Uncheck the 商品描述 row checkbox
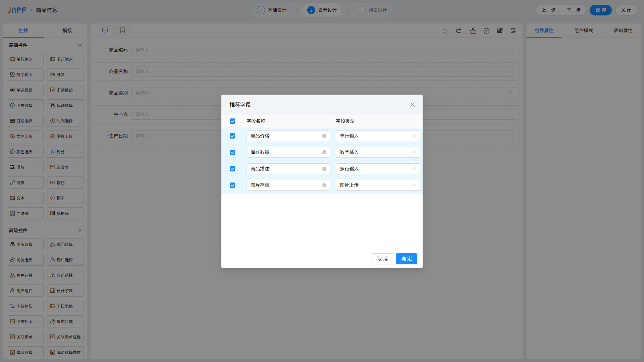The height and width of the screenshot is (362, 644). 232,169
